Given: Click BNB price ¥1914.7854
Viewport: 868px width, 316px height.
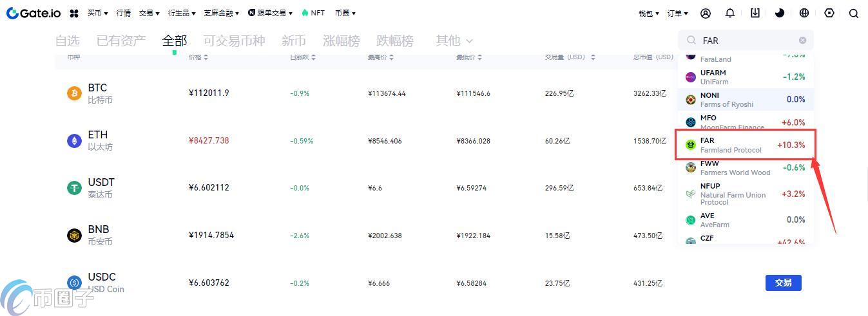Looking at the screenshot, I should (x=211, y=235).
